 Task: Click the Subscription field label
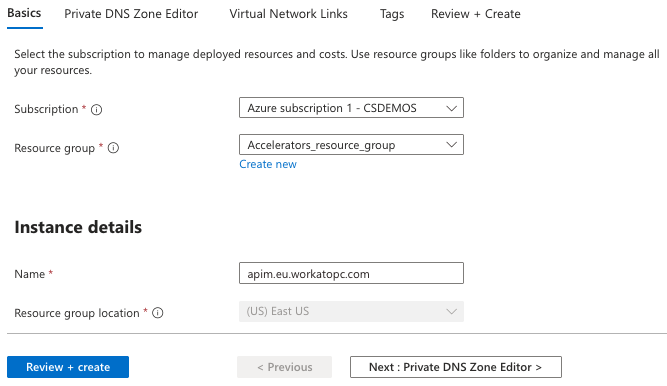pos(46,109)
